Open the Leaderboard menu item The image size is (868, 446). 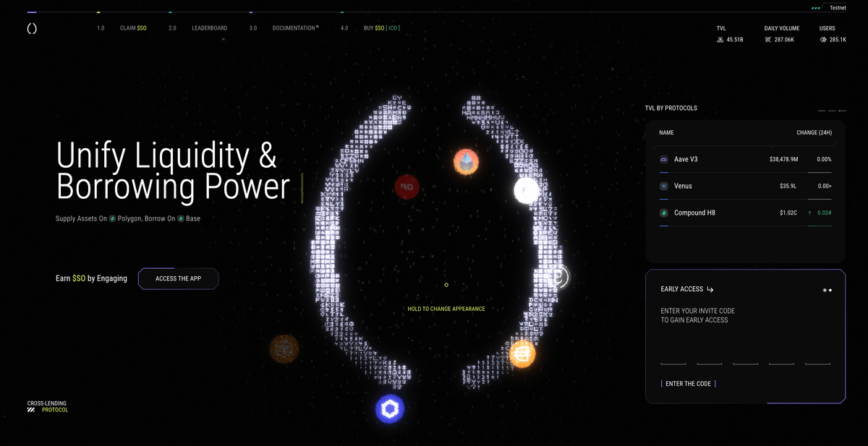click(209, 28)
